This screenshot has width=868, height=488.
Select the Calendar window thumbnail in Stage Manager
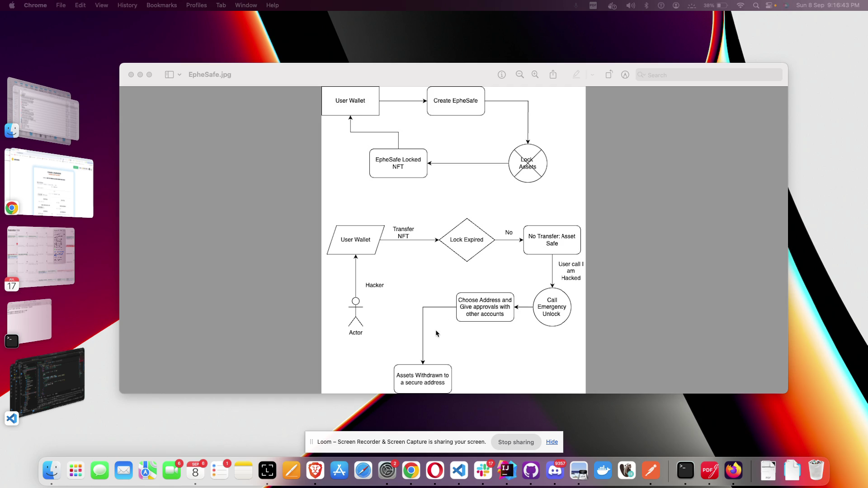[41, 257]
